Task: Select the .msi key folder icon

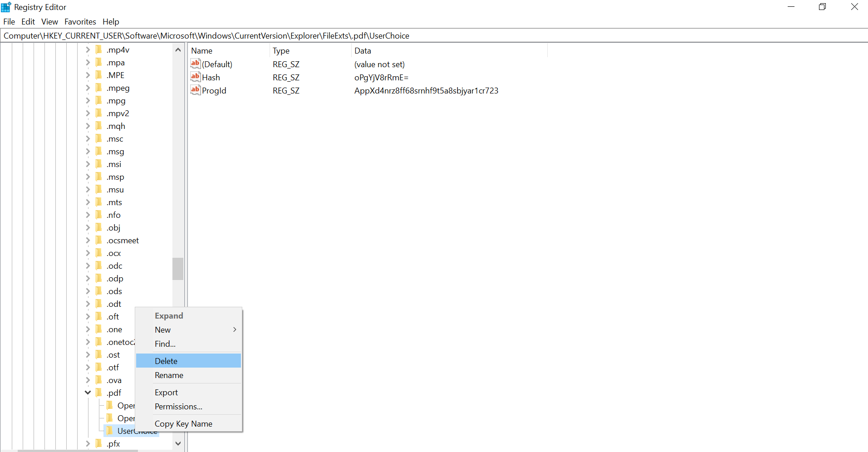Action: point(99,164)
